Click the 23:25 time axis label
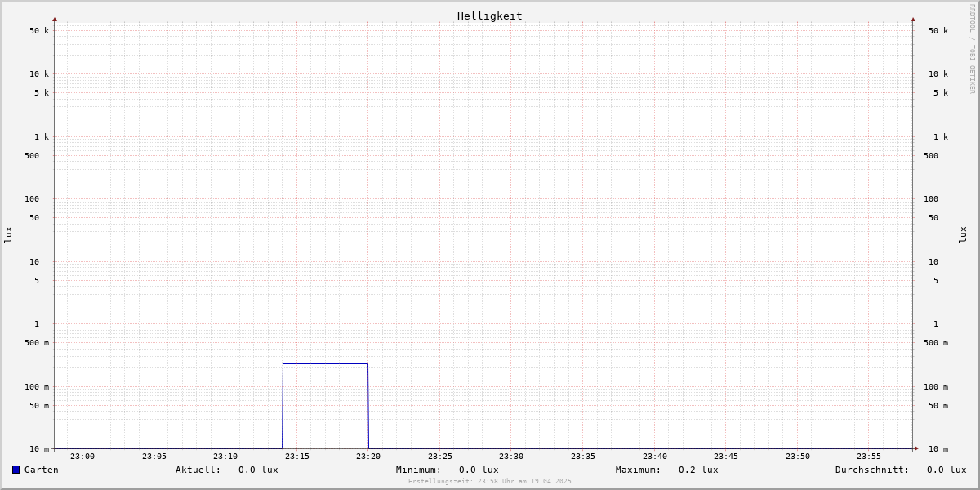The image size is (980, 490). tap(440, 457)
